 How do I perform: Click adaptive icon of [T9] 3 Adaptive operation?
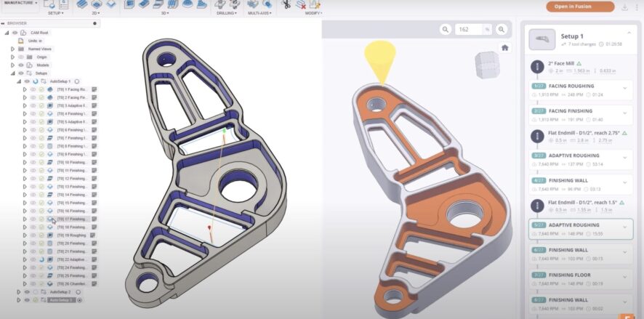click(x=49, y=105)
